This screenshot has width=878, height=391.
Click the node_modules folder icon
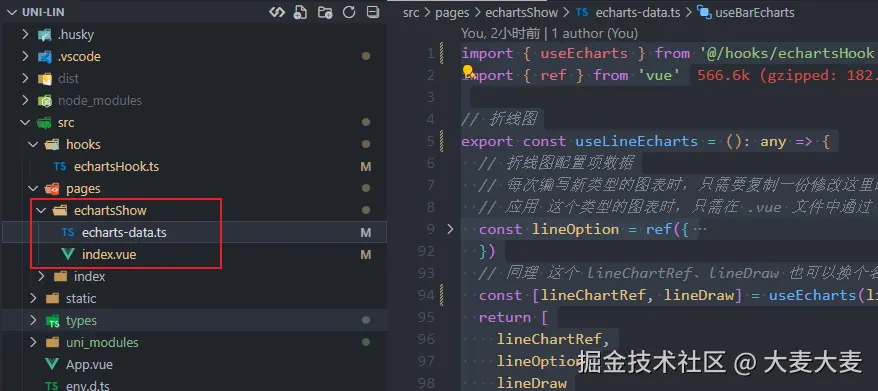tap(44, 101)
